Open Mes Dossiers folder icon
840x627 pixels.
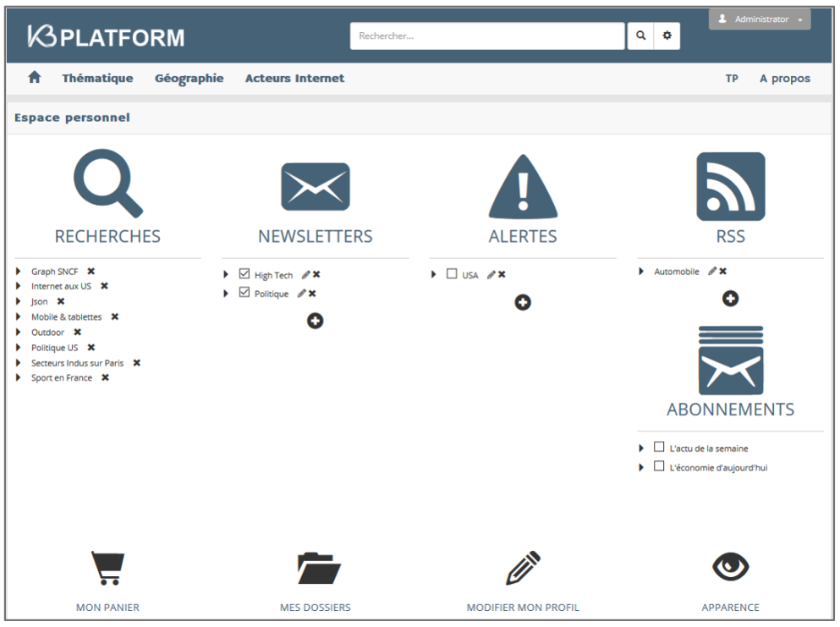click(x=318, y=568)
